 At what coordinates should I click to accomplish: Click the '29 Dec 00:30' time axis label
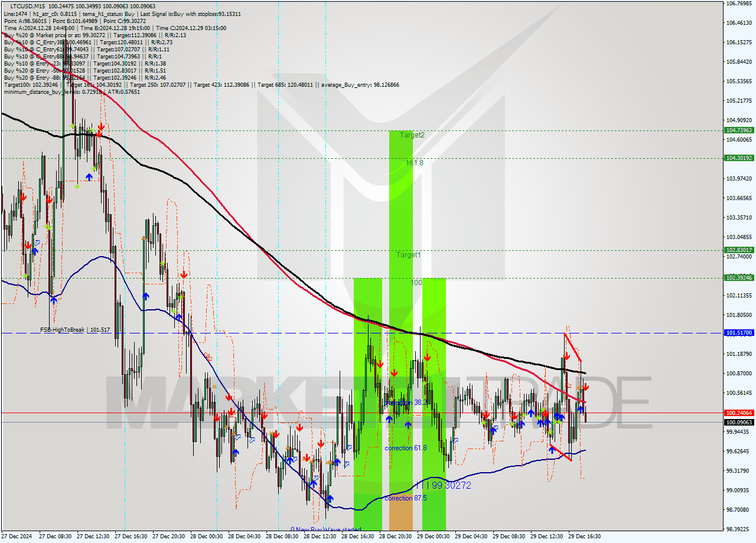(x=434, y=537)
